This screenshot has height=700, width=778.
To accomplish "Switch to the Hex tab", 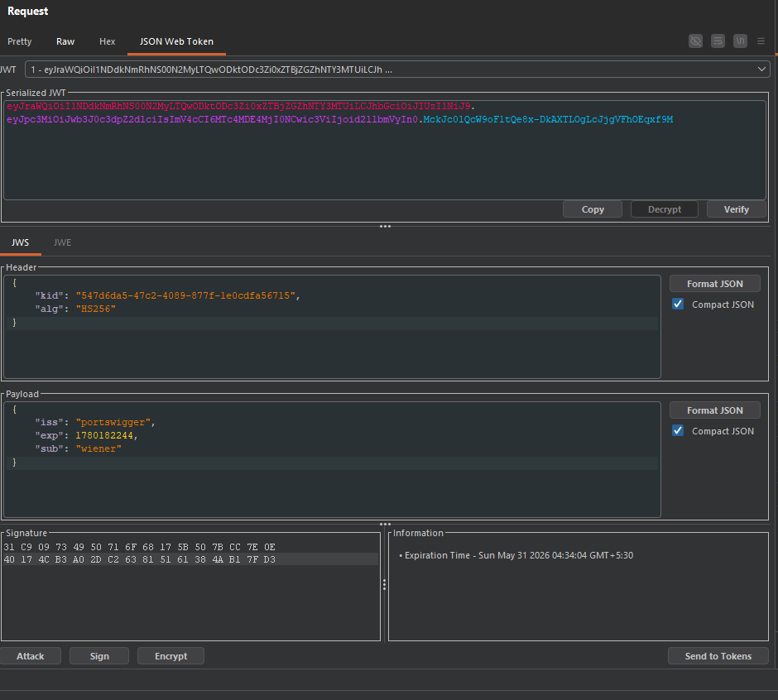I will click(x=107, y=41).
